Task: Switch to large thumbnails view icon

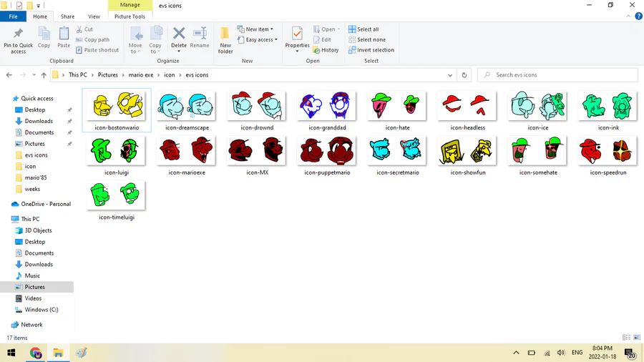Action: (637, 338)
